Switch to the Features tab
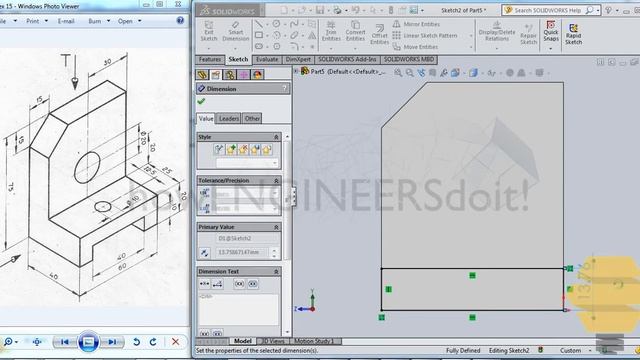 tap(210, 60)
